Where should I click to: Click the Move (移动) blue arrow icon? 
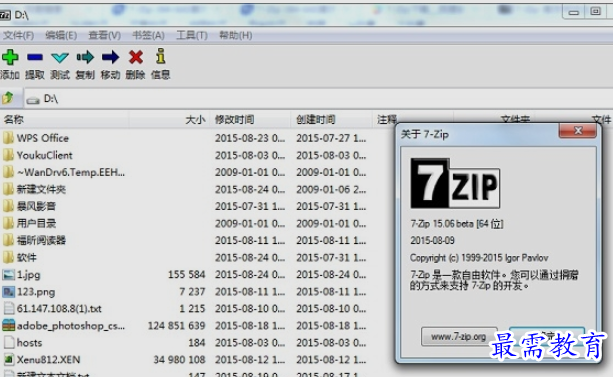[x=110, y=57]
